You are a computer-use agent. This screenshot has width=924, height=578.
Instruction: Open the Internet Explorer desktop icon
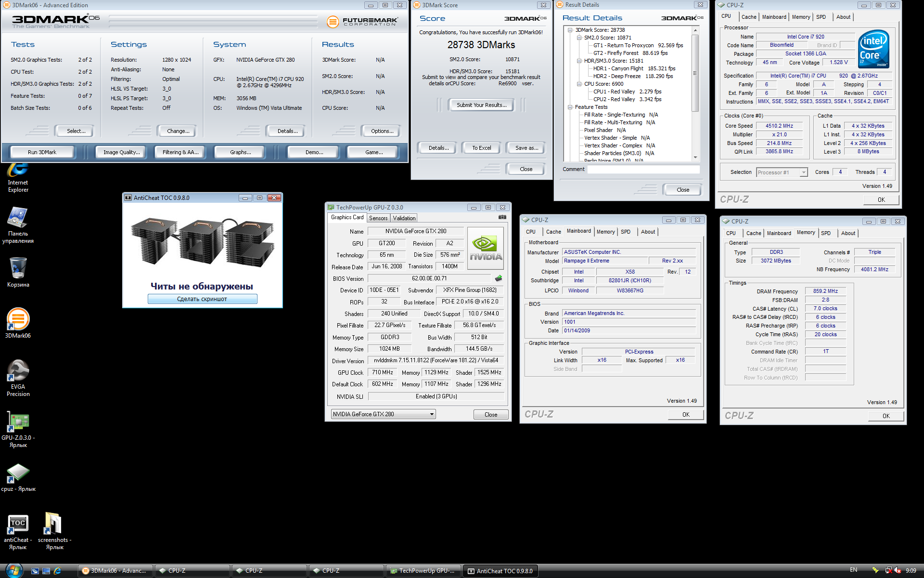tap(18, 177)
